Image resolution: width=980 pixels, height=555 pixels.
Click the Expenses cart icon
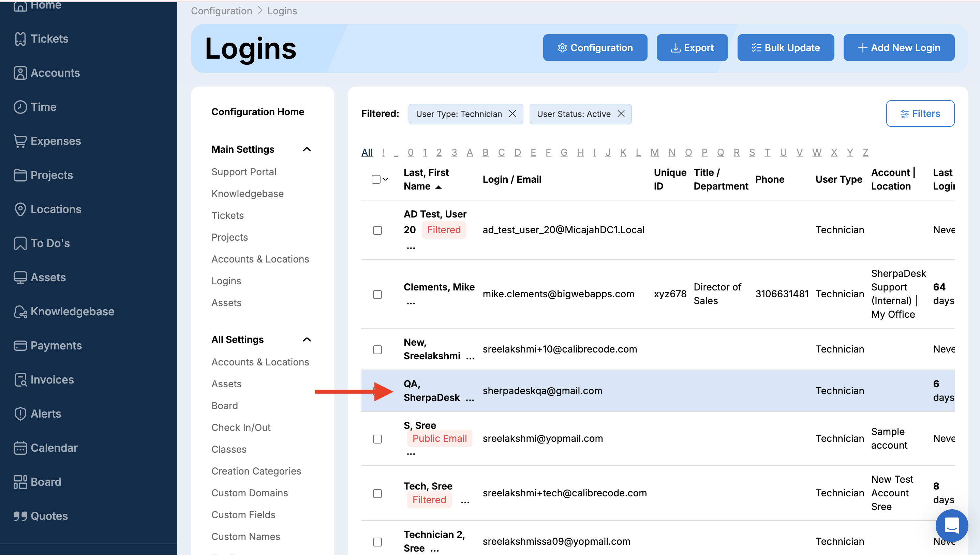coord(20,141)
